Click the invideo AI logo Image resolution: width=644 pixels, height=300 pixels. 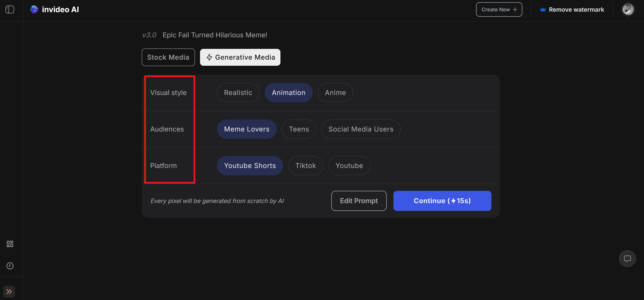click(54, 9)
